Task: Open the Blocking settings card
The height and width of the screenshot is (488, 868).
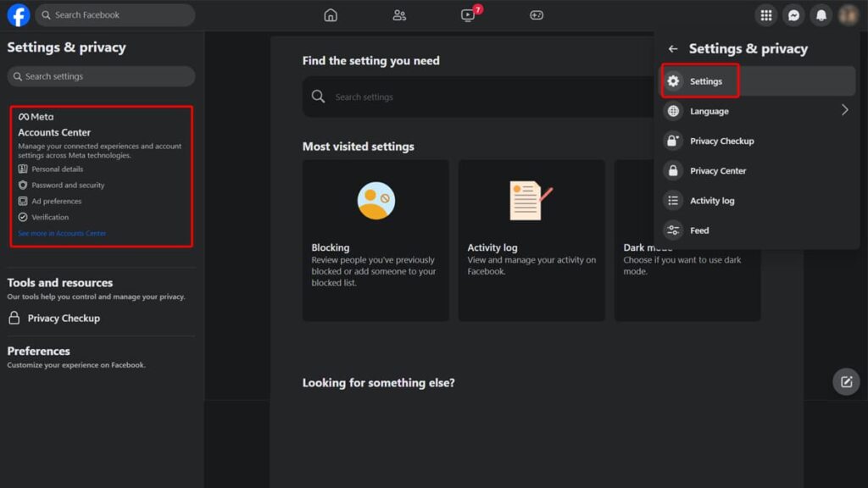Action: pyautogui.click(x=375, y=240)
